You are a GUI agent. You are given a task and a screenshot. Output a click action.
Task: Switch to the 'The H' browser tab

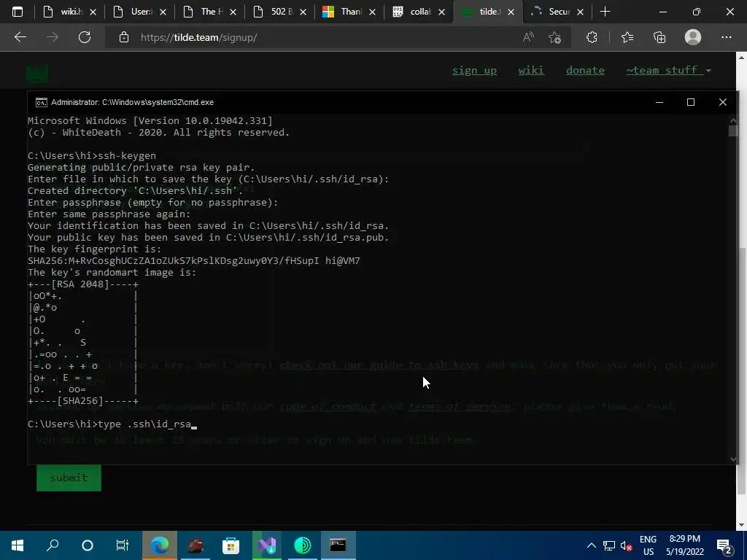[209, 12]
